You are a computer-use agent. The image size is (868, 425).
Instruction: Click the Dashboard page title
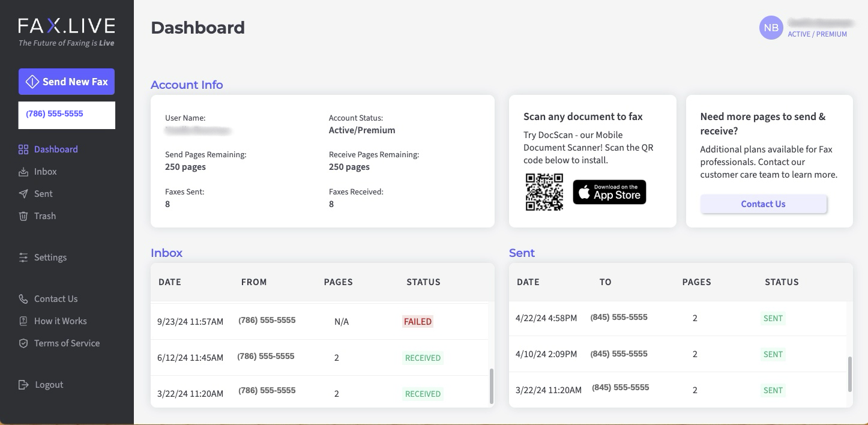coord(198,28)
